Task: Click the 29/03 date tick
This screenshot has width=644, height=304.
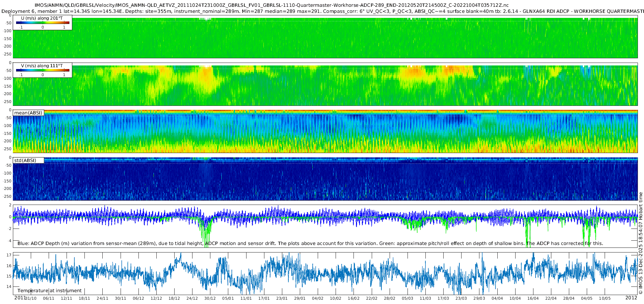Action: [479, 298]
